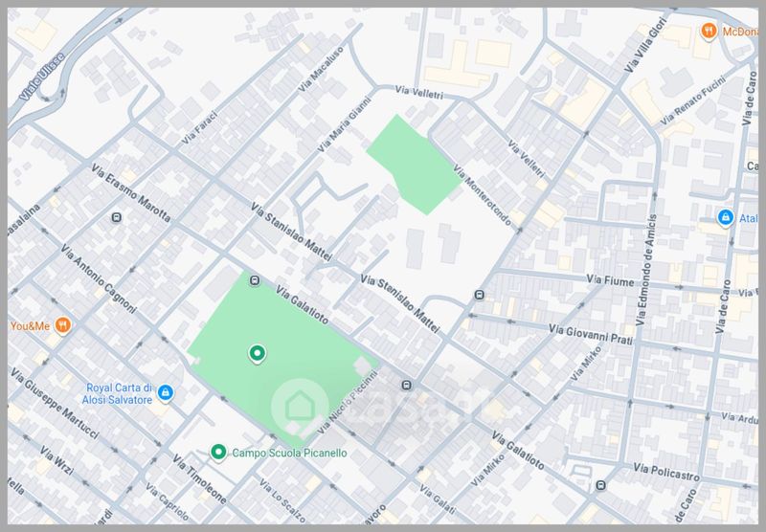Select the green pin inside the large park
Image resolution: width=766 pixels, height=532 pixels.
pyautogui.click(x=256, y=353)
